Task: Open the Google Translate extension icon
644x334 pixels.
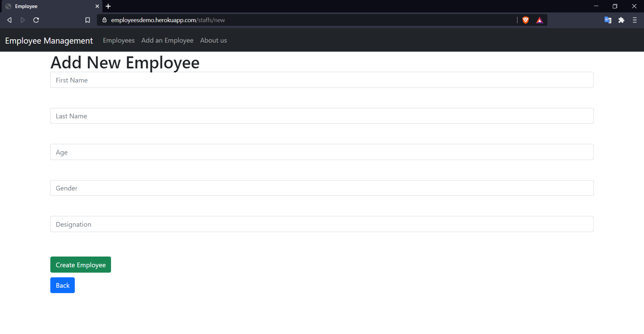Action: click(x=608, y=20)
